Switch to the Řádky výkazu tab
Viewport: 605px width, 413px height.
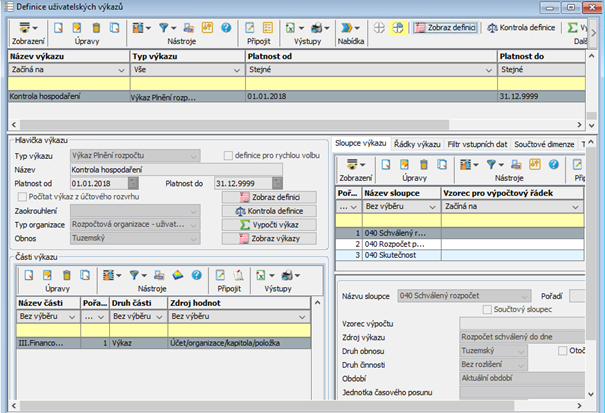coord(415,144)
